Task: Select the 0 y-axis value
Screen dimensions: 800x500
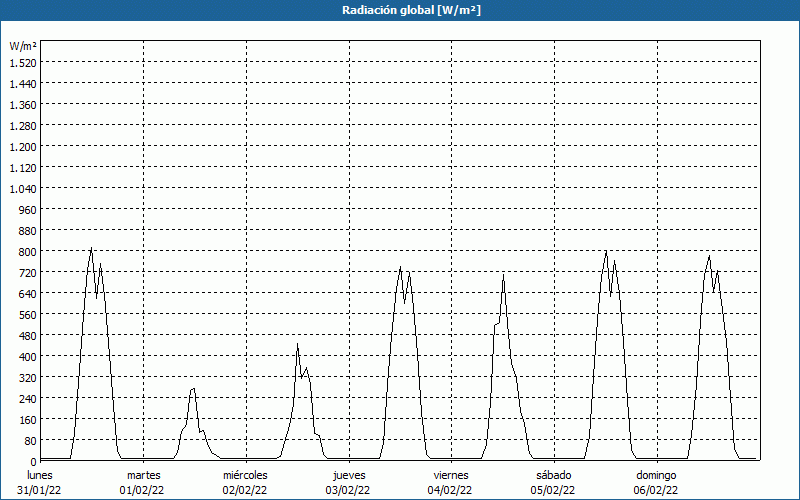Action: coord(34,461)
